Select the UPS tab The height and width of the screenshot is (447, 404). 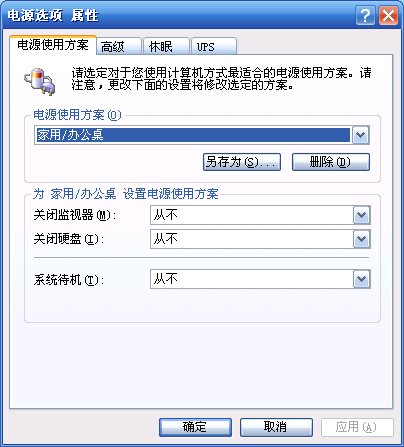tap(214, 46)
